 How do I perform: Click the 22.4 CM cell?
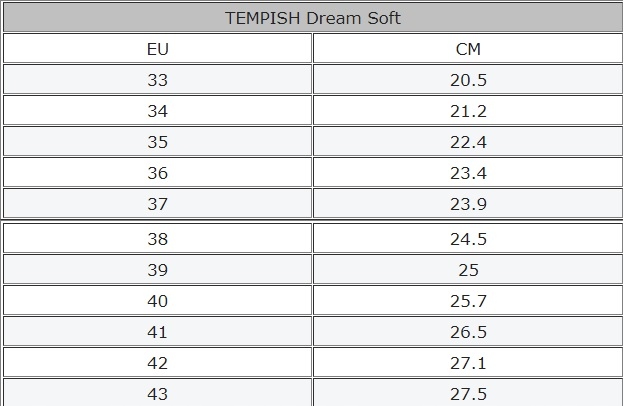468,142
